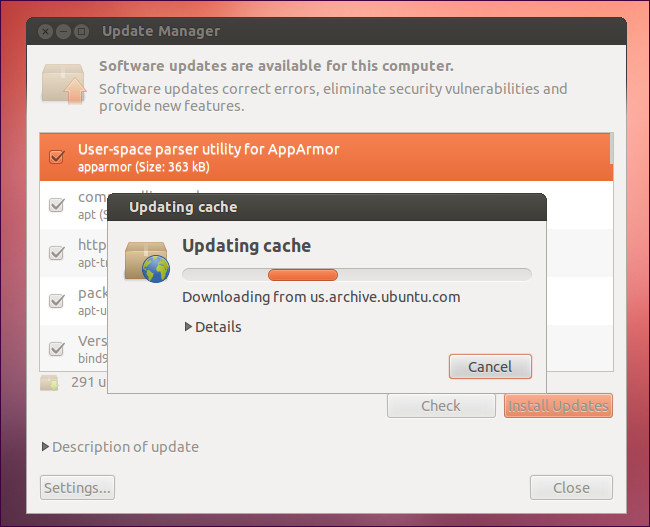Open Settings...
This screenshot has height=527, width=650.
77,488
